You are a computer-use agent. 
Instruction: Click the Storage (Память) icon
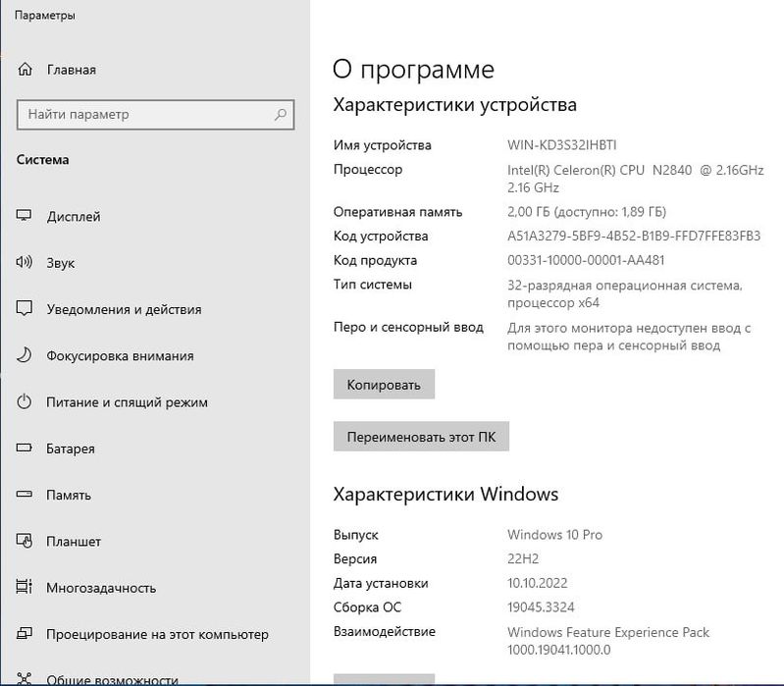(x=25, y=495)
